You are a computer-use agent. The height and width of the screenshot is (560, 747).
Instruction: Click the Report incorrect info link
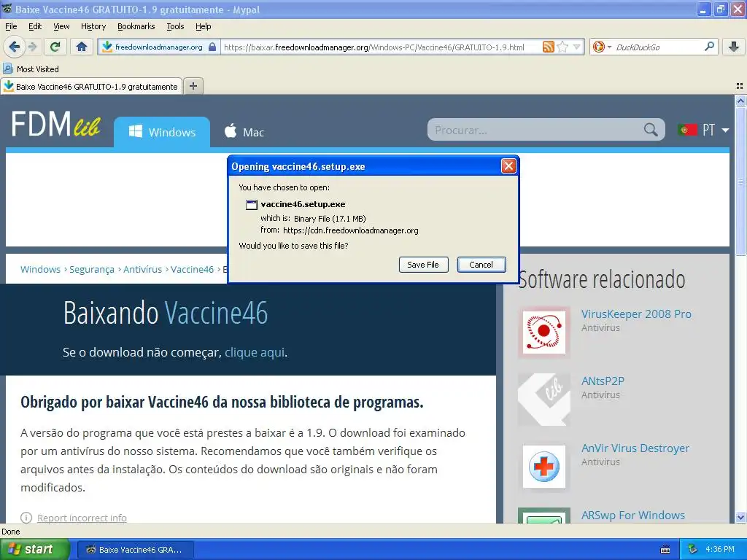click(x=82, y=518)
